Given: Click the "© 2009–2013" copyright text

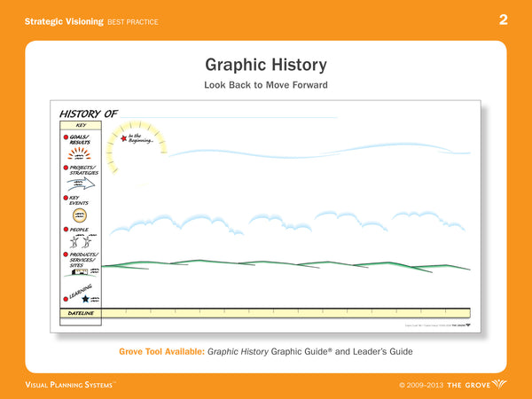Looking at the screenshot, I should [x=421, y=385].
